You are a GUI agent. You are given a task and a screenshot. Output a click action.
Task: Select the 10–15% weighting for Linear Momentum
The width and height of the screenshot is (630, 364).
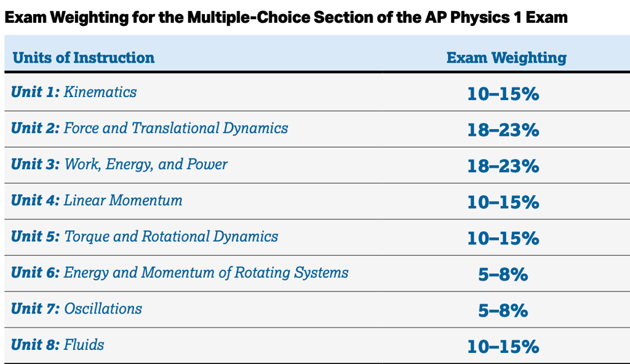[x=503, y=202]
